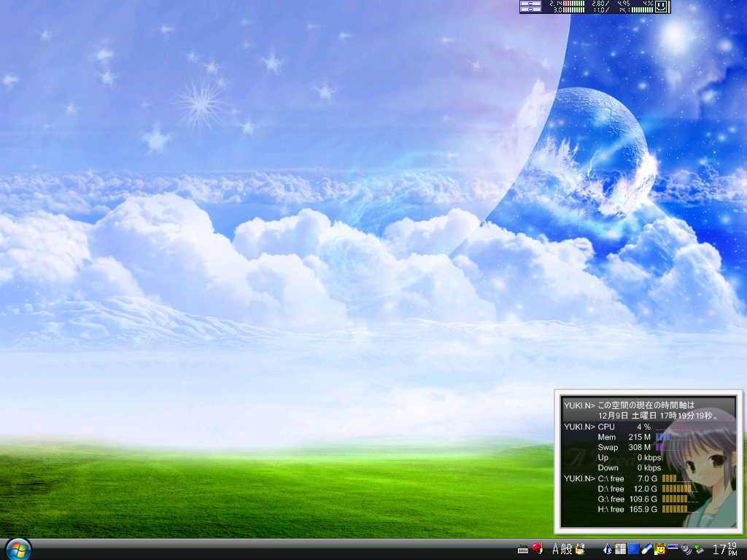Open the IME tools bucket icon

pyautogui.click(x=580, y=549)
